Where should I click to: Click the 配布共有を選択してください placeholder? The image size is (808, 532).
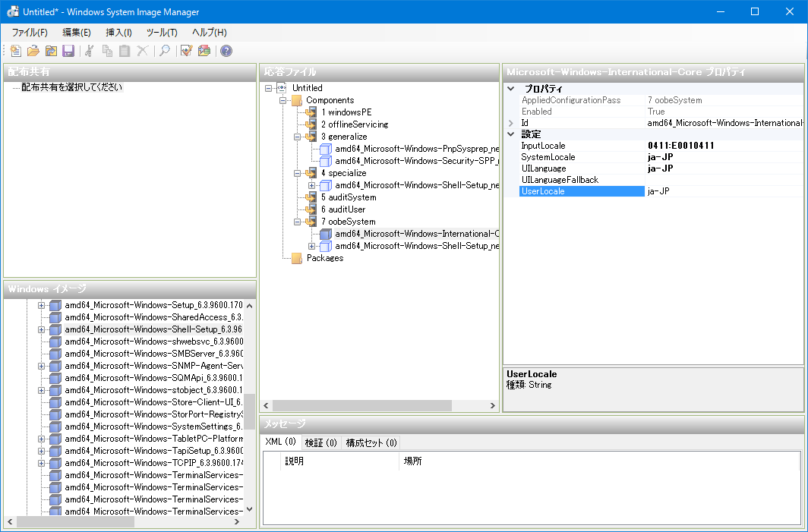coord(72,87)
